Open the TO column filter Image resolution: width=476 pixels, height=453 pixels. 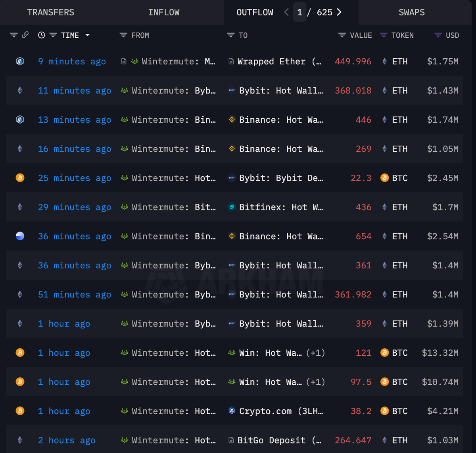(230, 35)
